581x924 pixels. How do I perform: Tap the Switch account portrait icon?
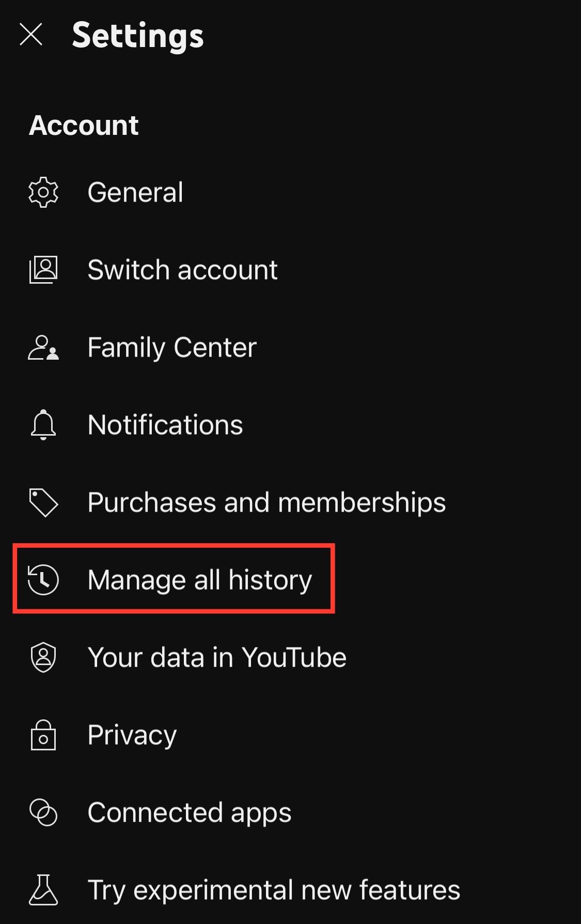43,270
